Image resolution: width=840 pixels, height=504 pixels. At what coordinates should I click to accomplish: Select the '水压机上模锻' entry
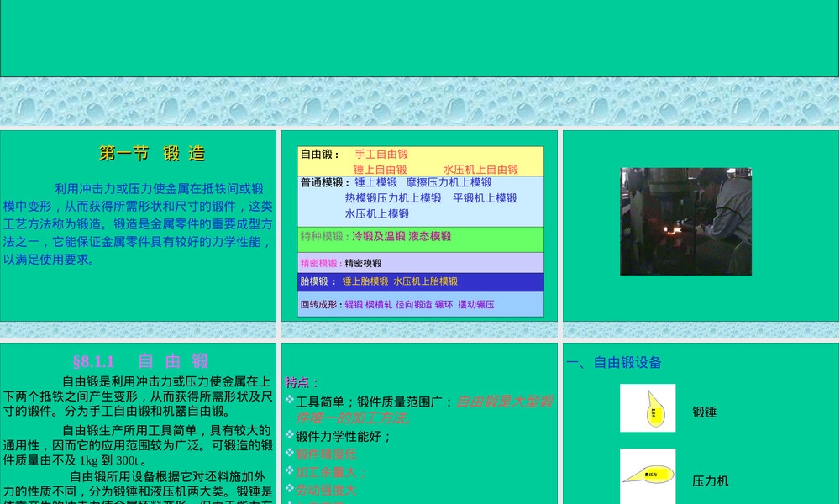376,213
